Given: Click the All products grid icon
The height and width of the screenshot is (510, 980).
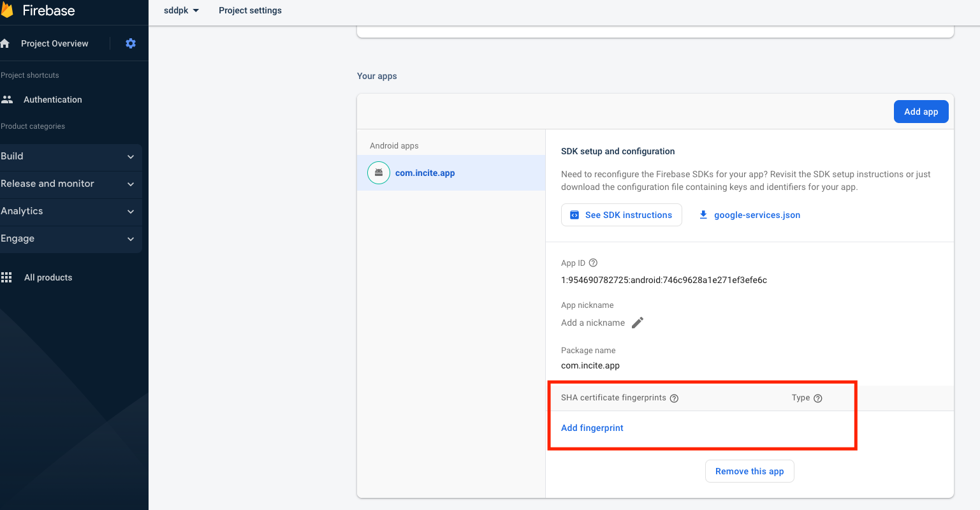Looking at the screenshot, I should (7, 277).
